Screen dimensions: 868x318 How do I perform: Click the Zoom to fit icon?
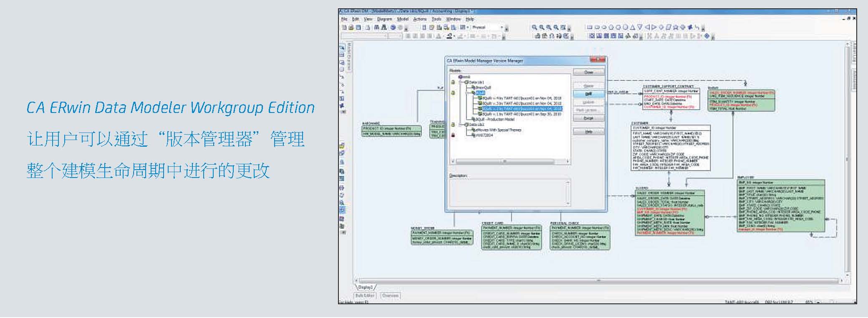pyautogui.click(x=563, y=27)
